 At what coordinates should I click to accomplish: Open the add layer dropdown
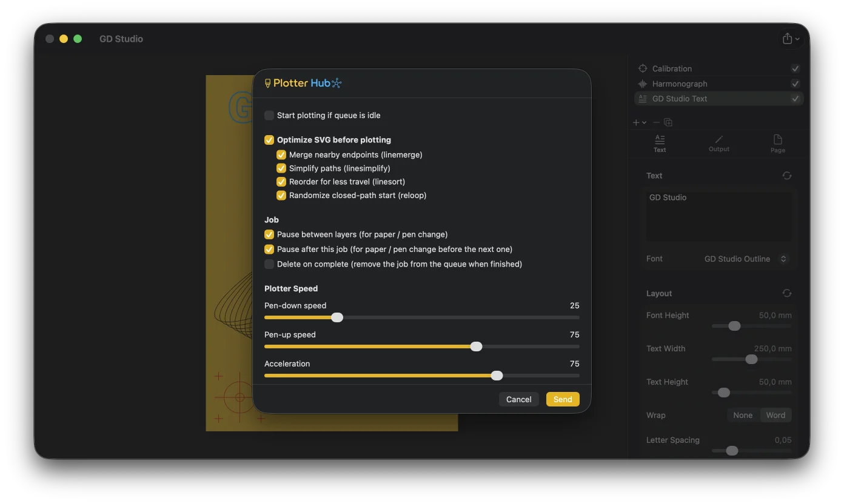coord(640,122)
